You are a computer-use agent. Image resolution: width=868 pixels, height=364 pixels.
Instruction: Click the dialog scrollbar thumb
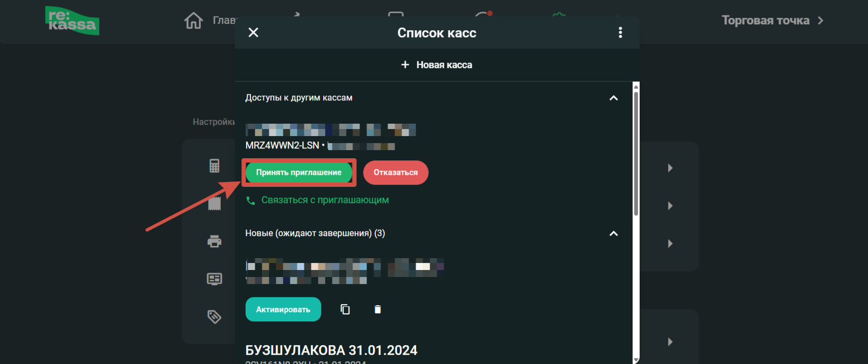pos(636,154)
